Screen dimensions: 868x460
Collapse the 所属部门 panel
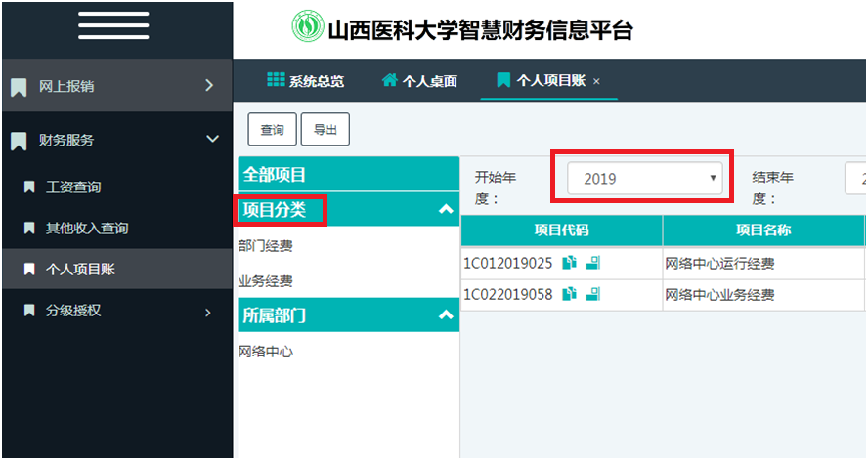[446, 315]
